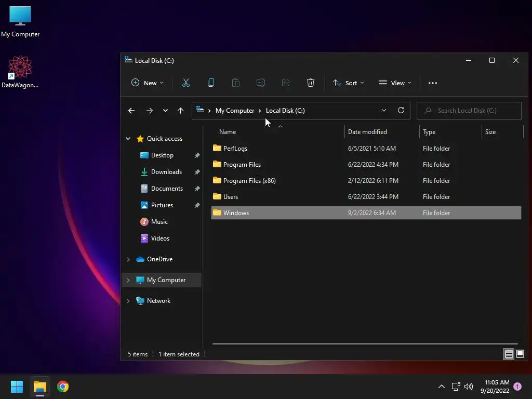
Task: Show hidden system tray icons
Action: point(442,387)
